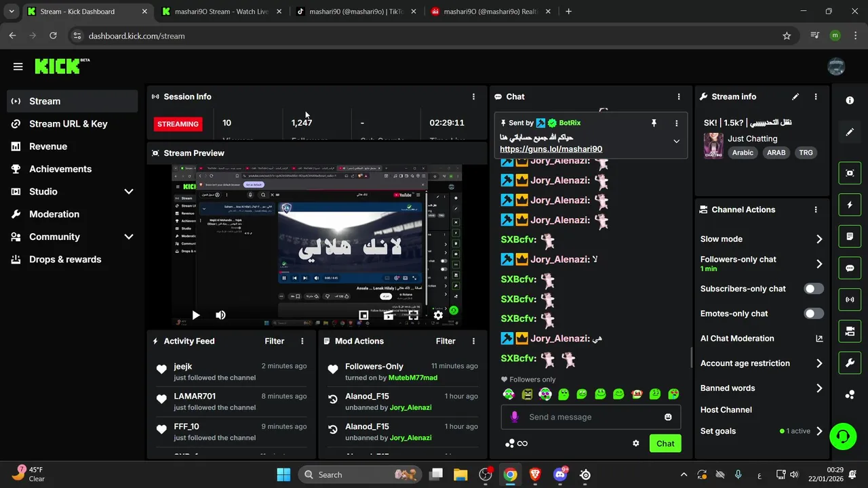Click the green Chat send button

(665, 443)
